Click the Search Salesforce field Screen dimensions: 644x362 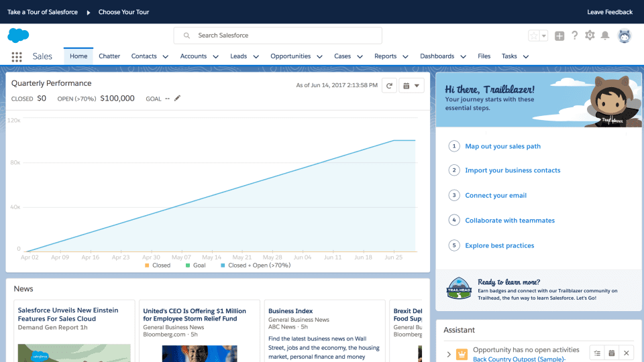click(x=278, y=36)
